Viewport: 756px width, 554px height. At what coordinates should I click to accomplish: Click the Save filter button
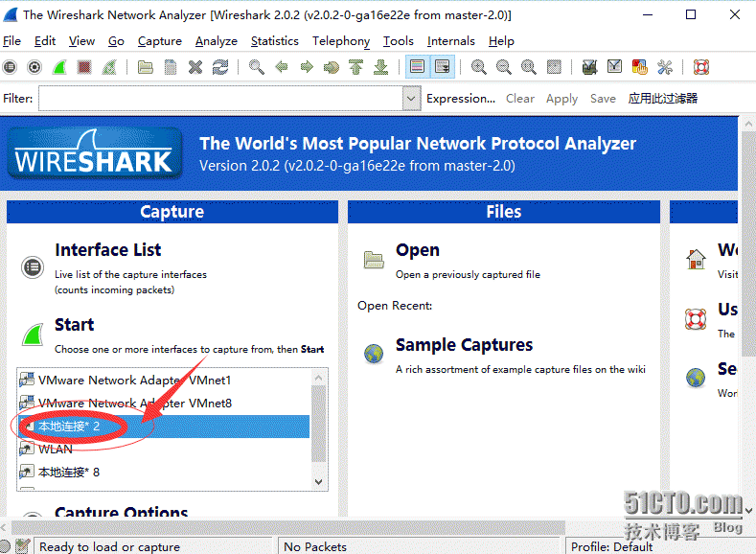(x=603, y=99)
